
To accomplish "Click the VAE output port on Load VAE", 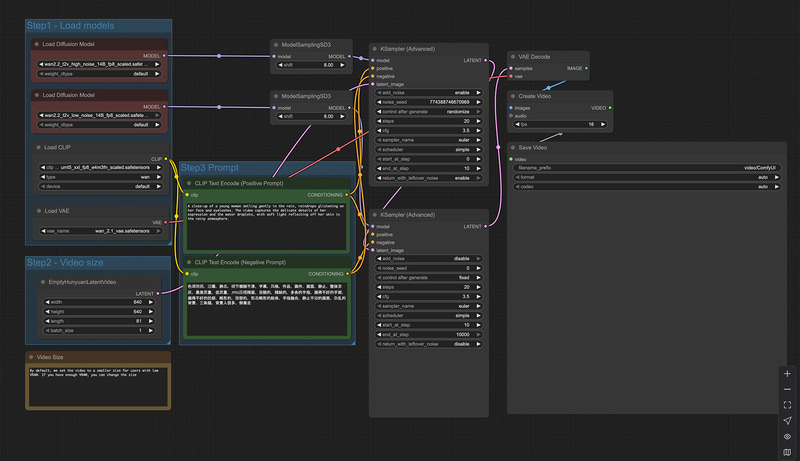I will (166, 222).
